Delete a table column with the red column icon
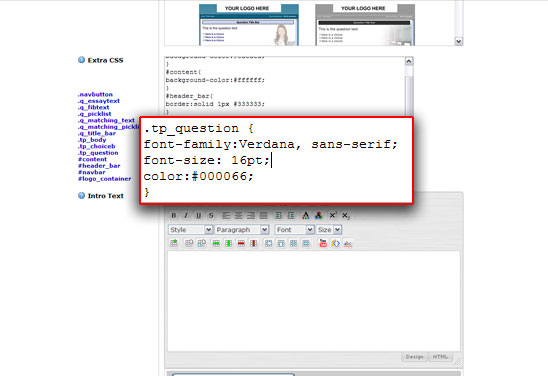The height and width of the screenshot is (376, 548). click(254, 243)
